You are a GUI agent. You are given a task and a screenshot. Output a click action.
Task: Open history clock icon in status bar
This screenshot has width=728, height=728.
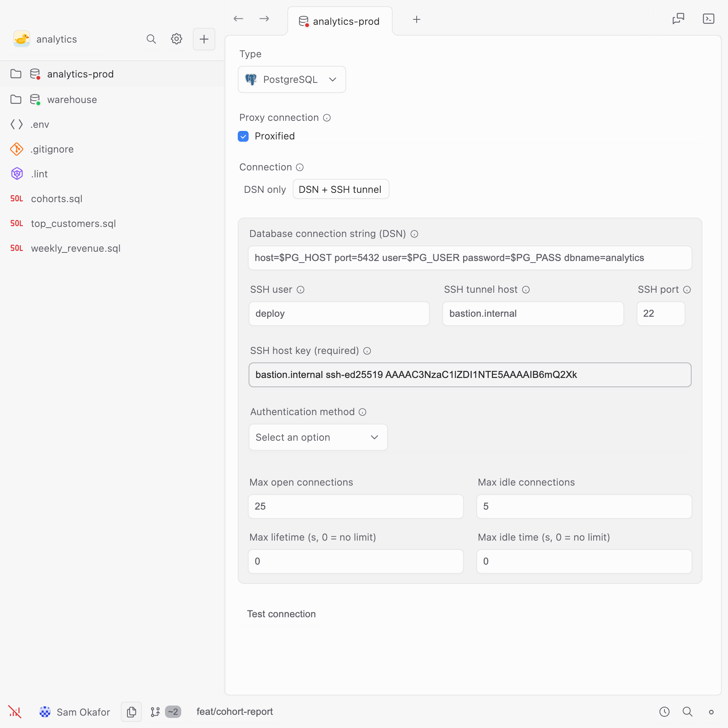664,712
